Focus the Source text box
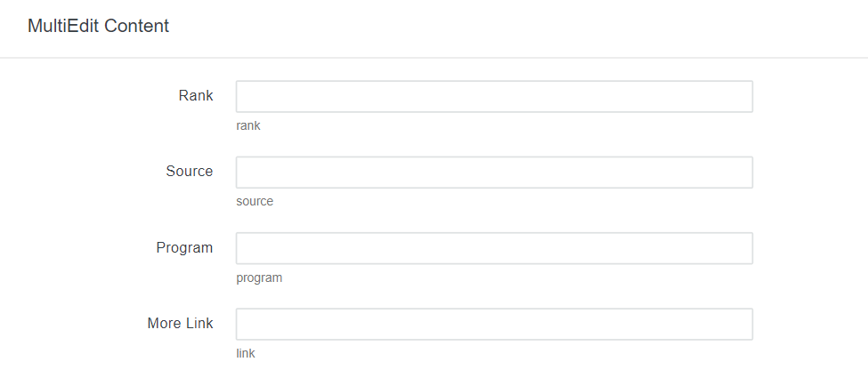The width and height of the screenshot is (868, 378). point(494,173)
